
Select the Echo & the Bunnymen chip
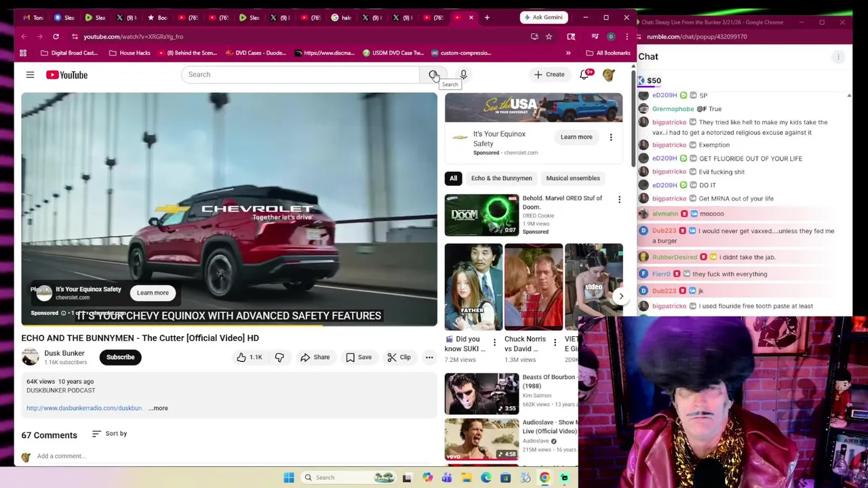(x=502, y=178)
